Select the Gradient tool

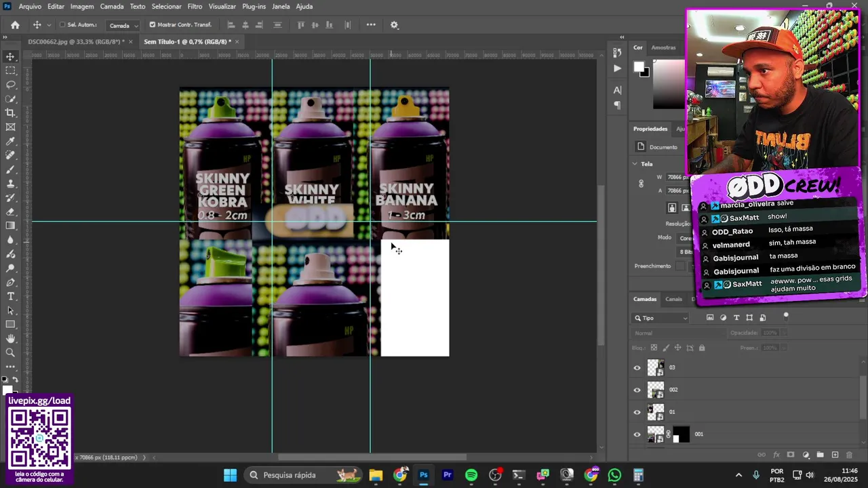(10, 226)
